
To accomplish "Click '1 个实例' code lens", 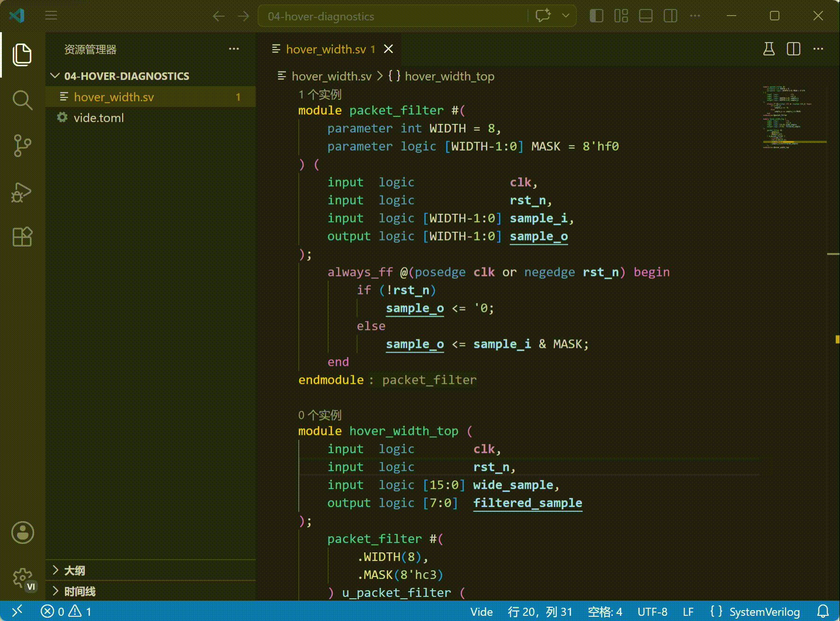I will coord(320,94).
